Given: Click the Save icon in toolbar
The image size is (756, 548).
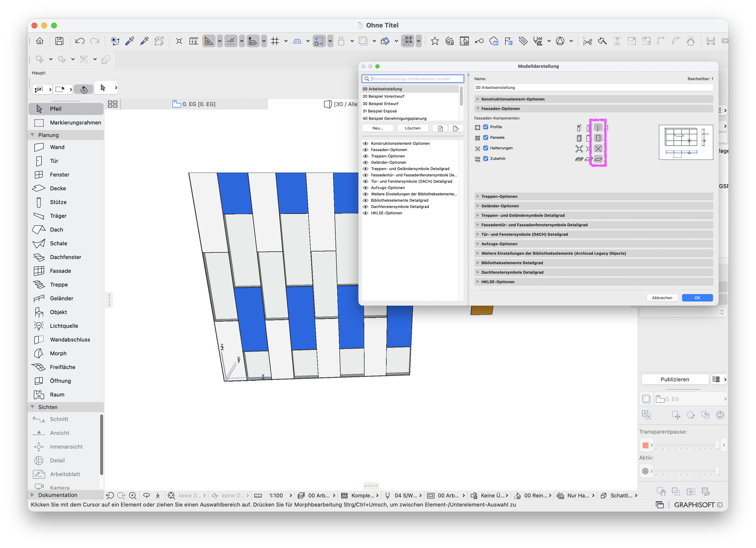Looking at the screenshot, I should (x=59, y=41).
